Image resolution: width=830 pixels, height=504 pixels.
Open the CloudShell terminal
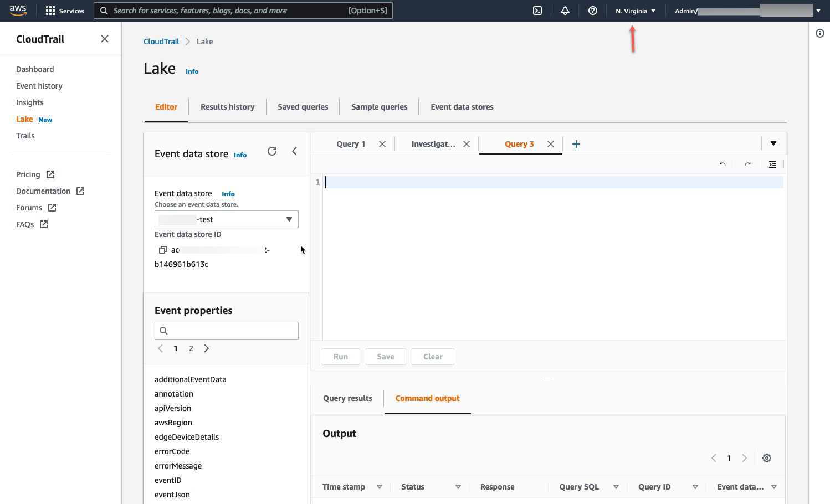[536, 10]
